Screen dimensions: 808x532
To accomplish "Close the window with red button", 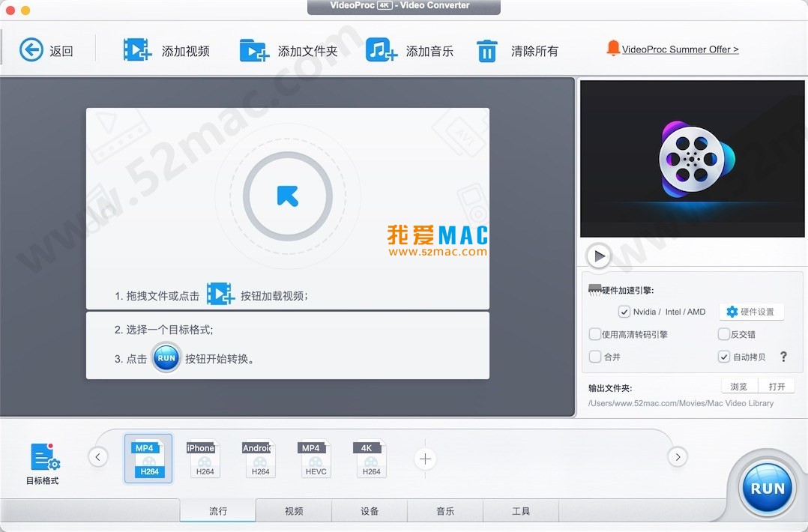I will coord(10,10).
